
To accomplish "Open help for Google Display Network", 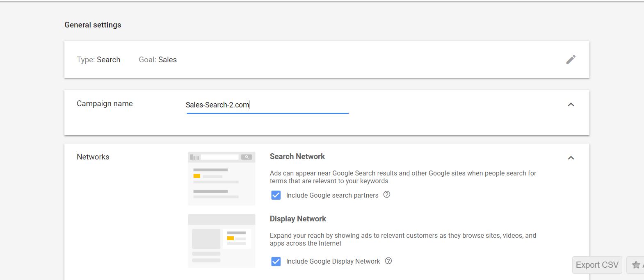I will [x=388, y=261].
